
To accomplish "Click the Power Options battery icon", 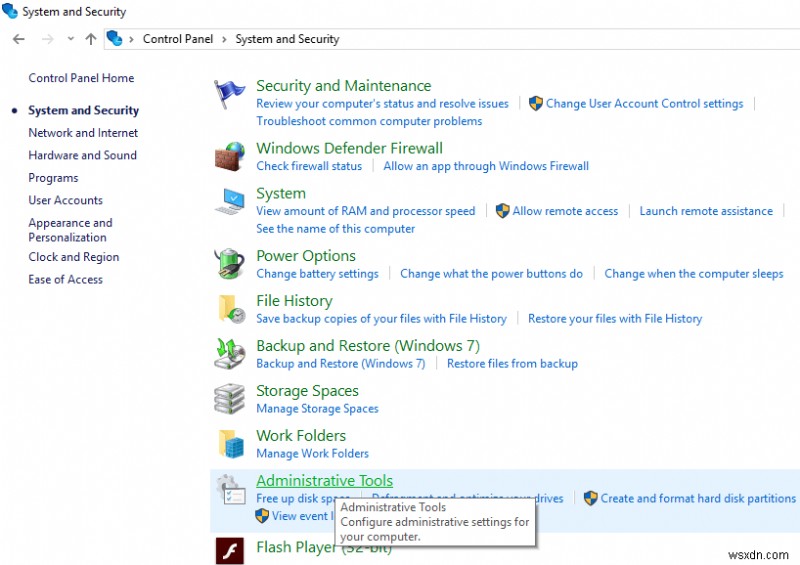I will point(230,264).
